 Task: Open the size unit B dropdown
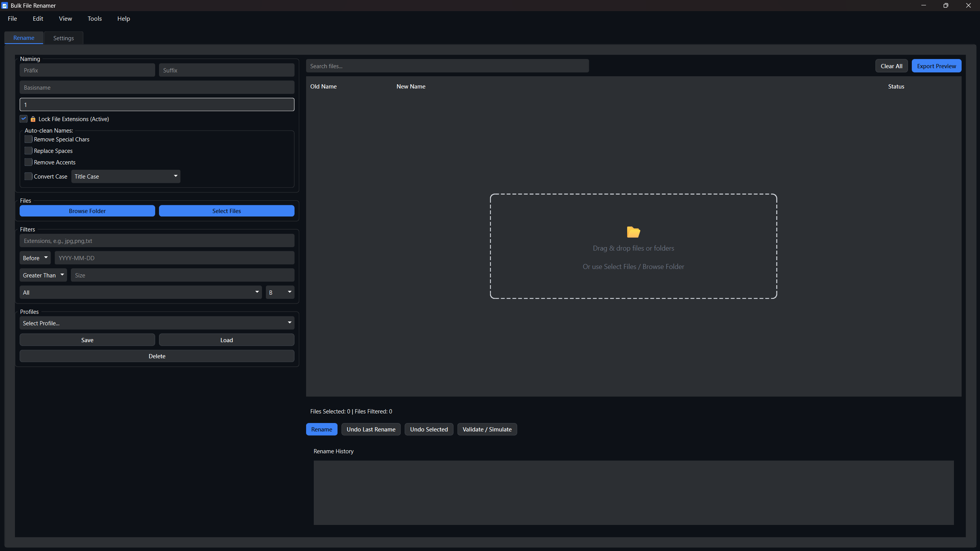pos(280,292)
